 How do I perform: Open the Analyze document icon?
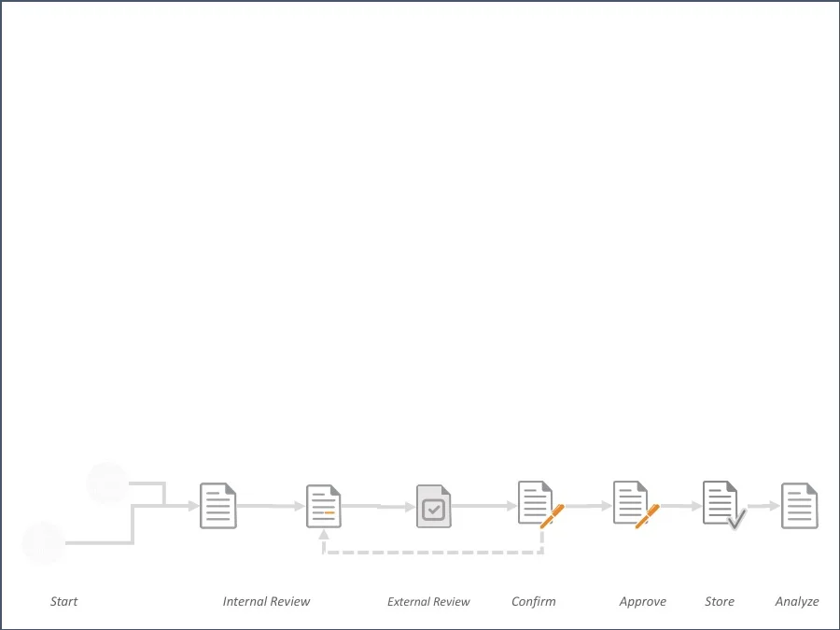click(798, 504)
